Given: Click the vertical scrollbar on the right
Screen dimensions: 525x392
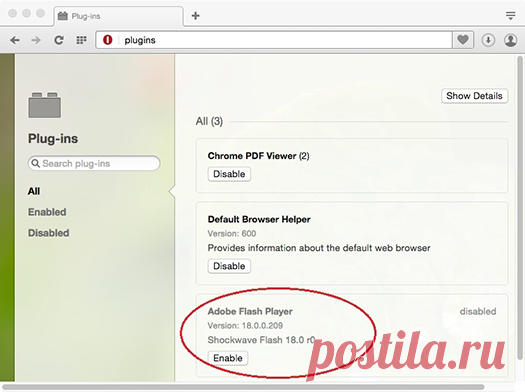Looking at the screenshot, I should [520, 208].
